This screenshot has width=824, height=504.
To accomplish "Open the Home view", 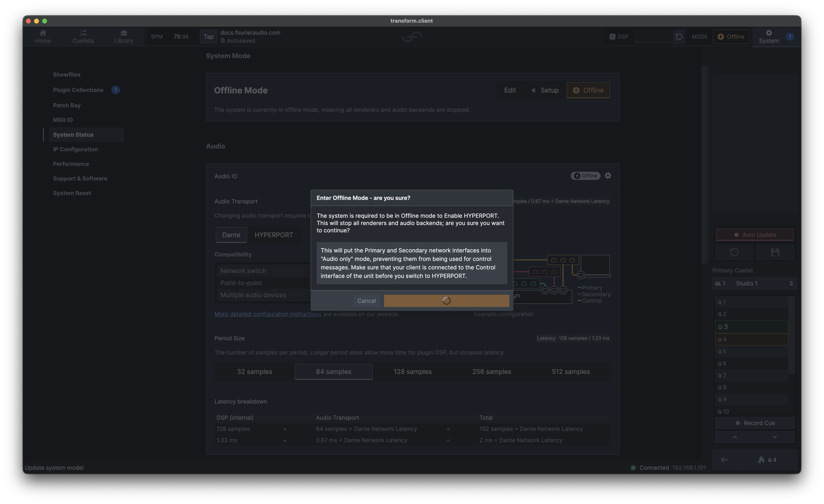I will click(43, 36).
